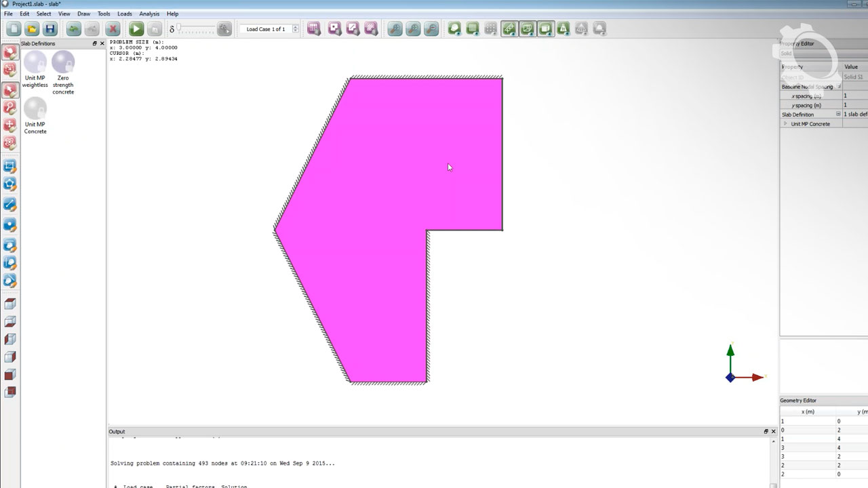This screenshot has width=868, height=488.
Task: Select the Zero strength concrete material
Action: [63, 63]
